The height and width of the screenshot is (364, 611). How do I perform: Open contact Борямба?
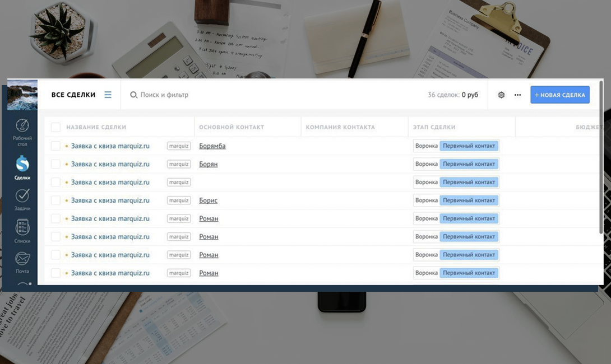click(212, 146)
